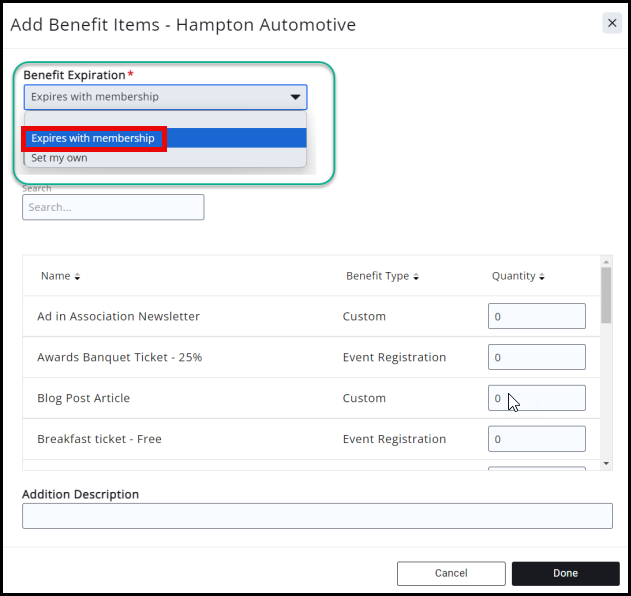Select 'Expires with membership' option

(x=93, y=138)
